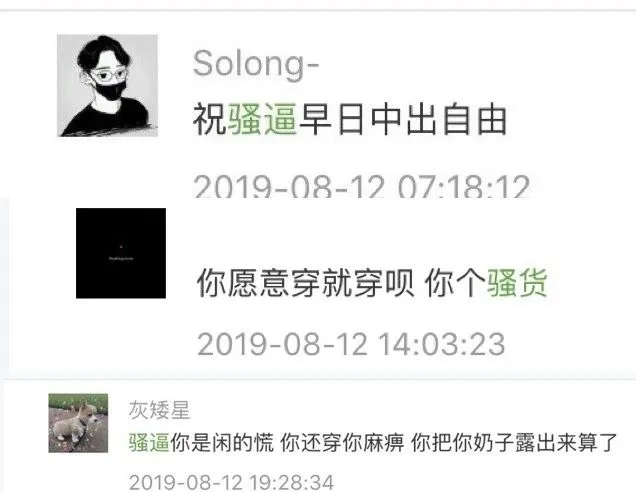This screenshot has width=636, height=492.
Task: Click the timestamp 2019-08-12 07:18:12
Action: (x=362, y=187)
